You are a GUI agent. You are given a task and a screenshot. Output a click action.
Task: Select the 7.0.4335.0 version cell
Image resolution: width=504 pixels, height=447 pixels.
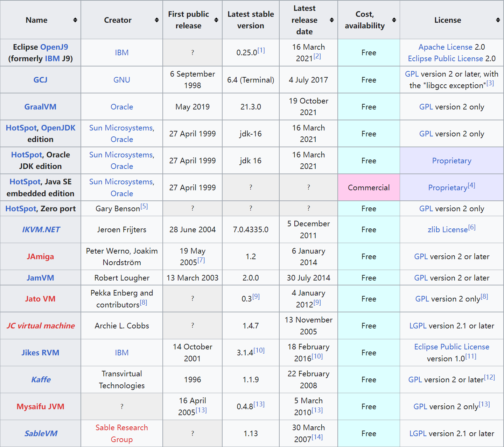(251, 229)
